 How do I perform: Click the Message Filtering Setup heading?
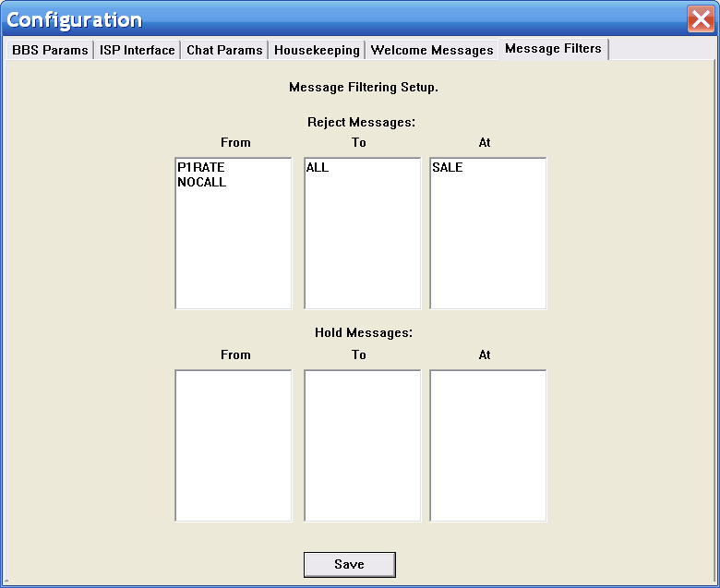(364, 88)
